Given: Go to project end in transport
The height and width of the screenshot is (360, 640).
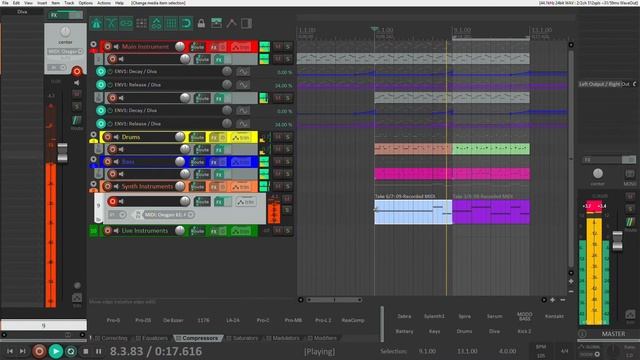Looking at the screenshot, I should [22, 351].
